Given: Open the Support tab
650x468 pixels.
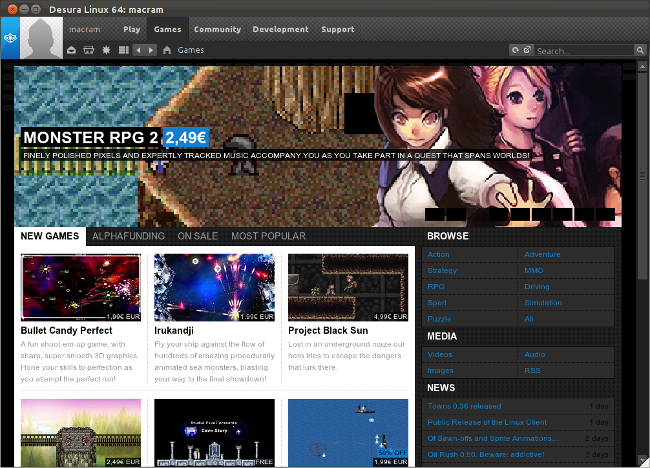Looking at the screenshot, I should pyautogui.click(x=338, y=29).
